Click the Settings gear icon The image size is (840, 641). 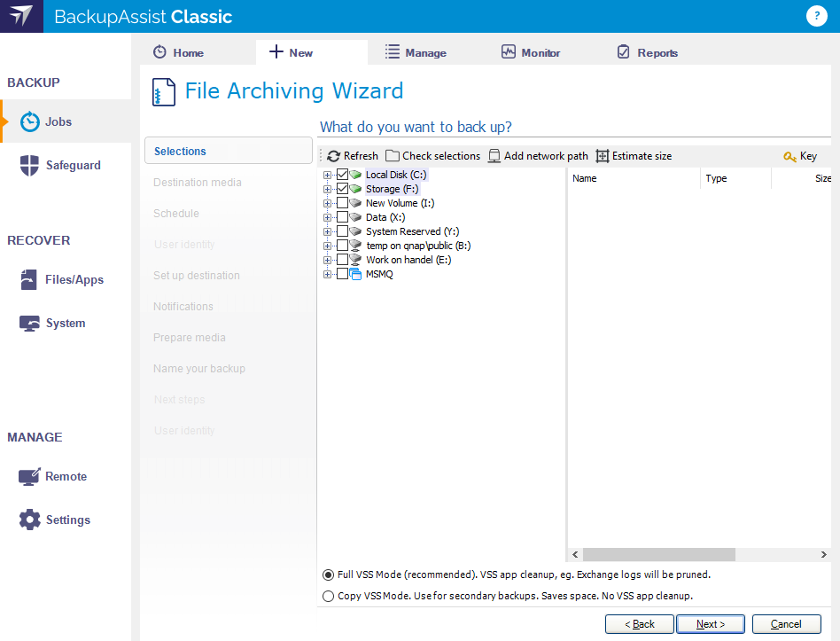[x=29, y=520]
